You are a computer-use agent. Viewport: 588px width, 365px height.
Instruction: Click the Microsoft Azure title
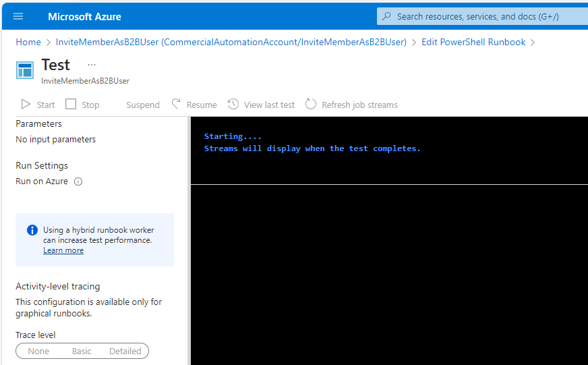[x=84, y=16]
